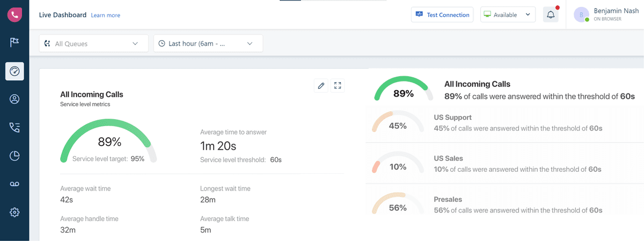Click the 42s average wait time value
Image resolution: width=644 pixels, height=241 pixels.
click(67, 200)
